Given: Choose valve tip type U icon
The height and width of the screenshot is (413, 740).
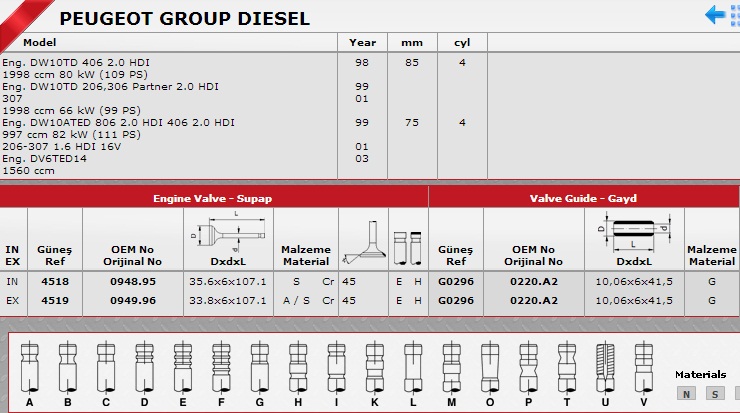Looking at the screenshot, I should click(x=605, y=367).
